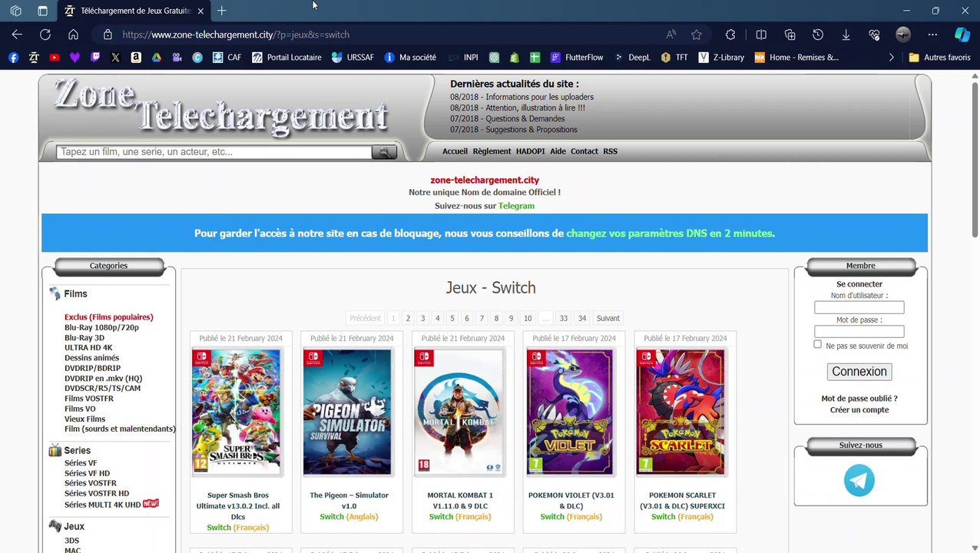Viewport: 980px width, 553px height.
Task: Open the YouTube bookmark icon
Action: pyautogui.click(x=54, y=57)
